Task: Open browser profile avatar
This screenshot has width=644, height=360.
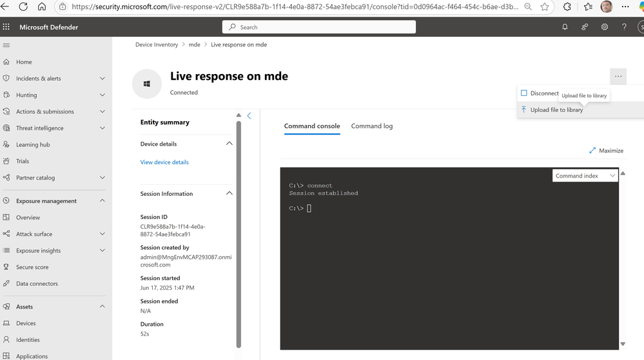Action: coord(607,6)
